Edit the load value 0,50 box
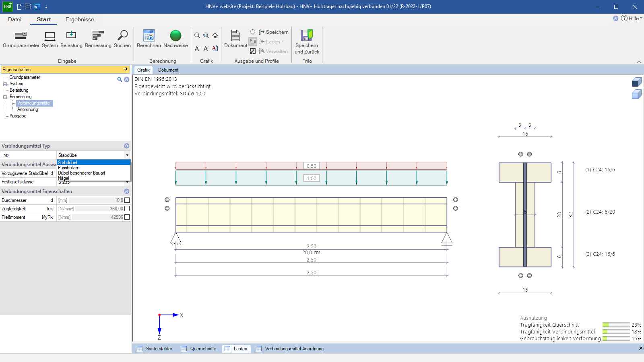Viewport: 644px width, 362px height. point(312,166)
